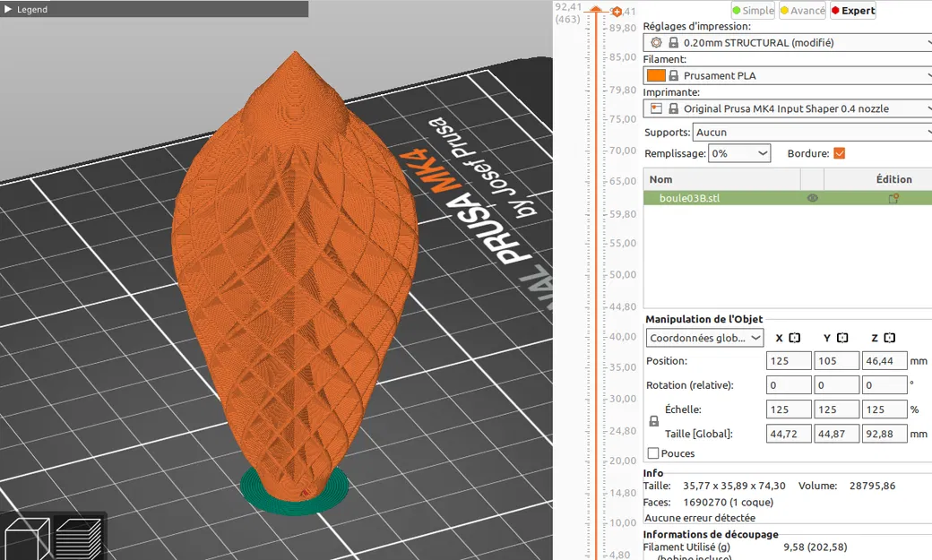Select boule03B.stl in the object list

click(689, 198)
